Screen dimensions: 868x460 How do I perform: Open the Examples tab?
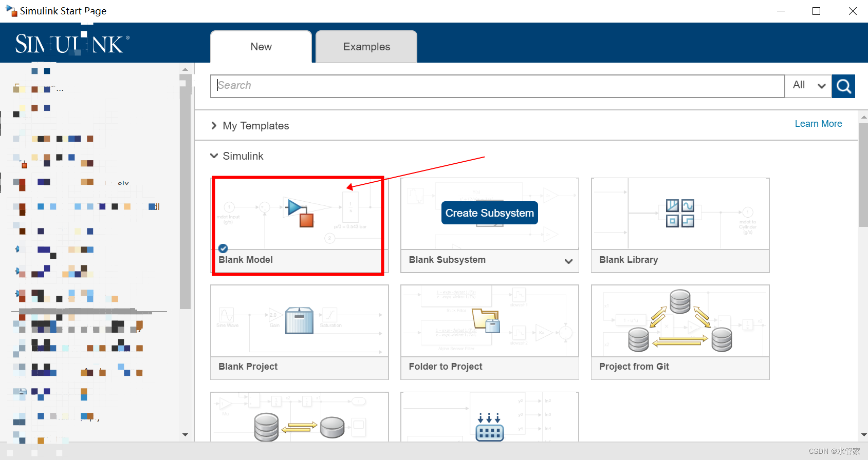(366, 47)
